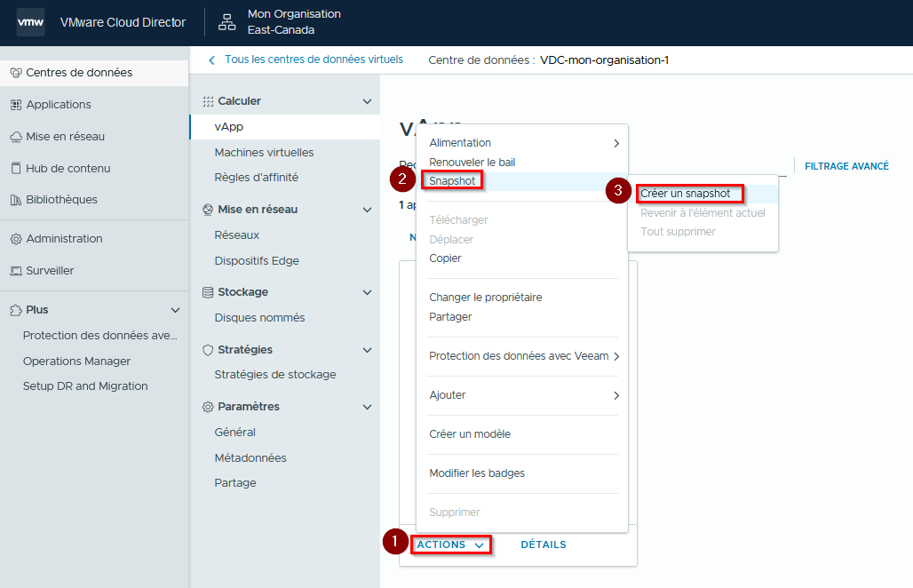Open the Ajouter menu entry

click(x=448, y=395)
